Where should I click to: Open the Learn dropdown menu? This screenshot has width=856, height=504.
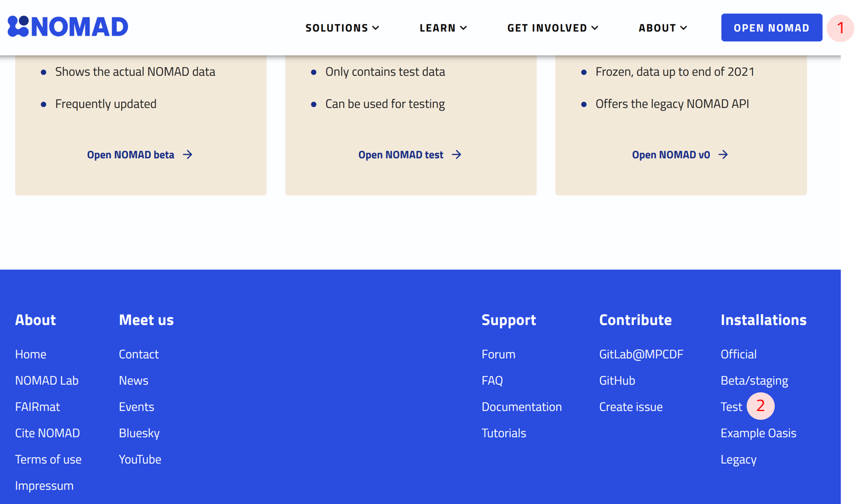pyautogui.click(x=443, y=28)
